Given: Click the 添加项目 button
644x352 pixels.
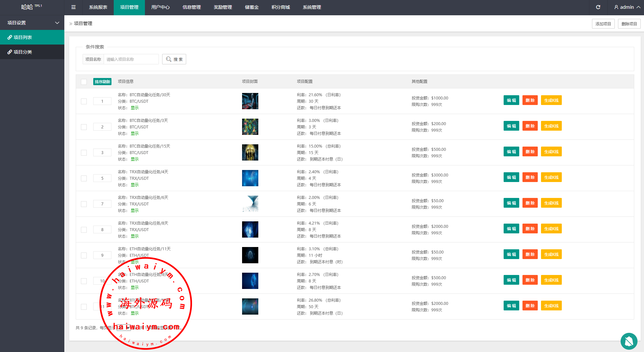Looking at the screenshot, I should click(603, 24).
